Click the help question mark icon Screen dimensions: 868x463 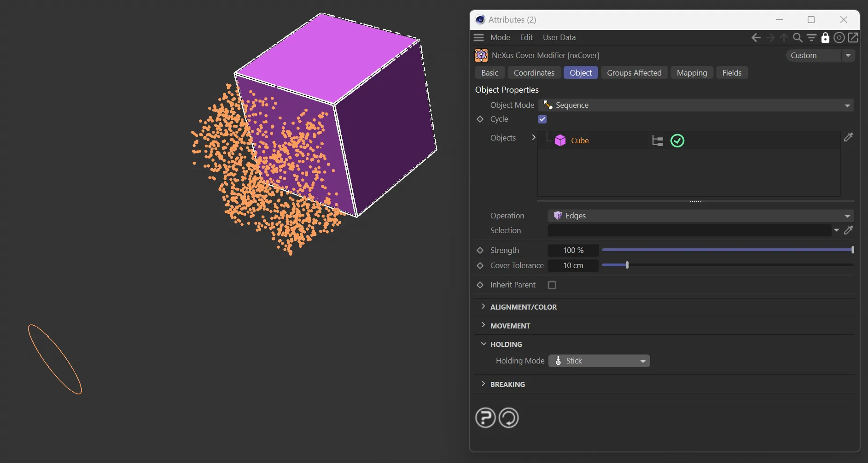pos(485,418)
